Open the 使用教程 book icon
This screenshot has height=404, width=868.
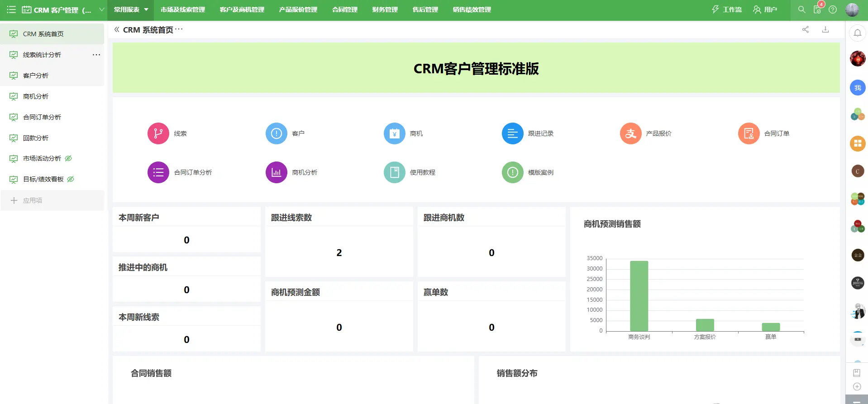(x=395, y=172)
